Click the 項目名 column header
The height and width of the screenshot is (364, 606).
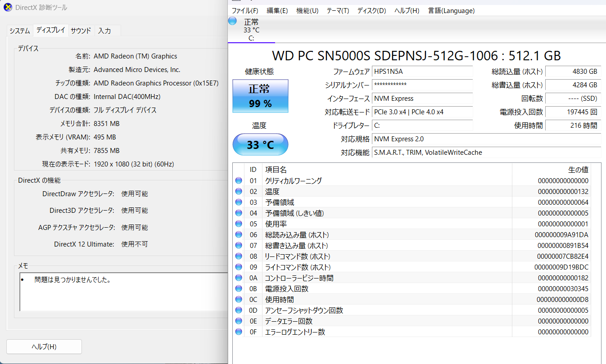(x=387, y=170)
